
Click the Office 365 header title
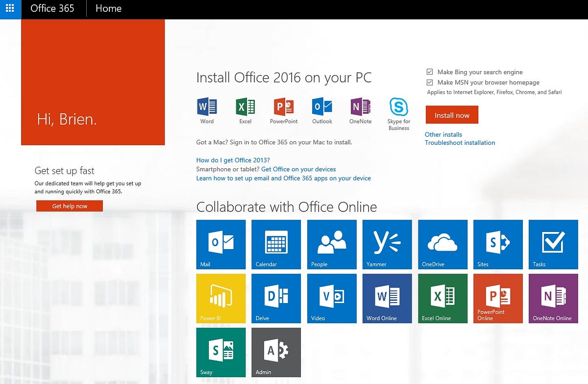coord(52,9)
